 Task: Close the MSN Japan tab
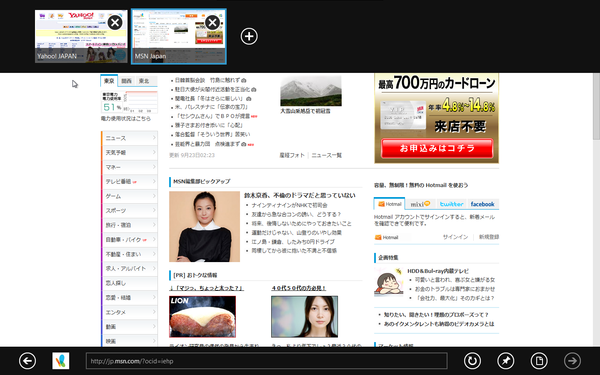point(212,23)
